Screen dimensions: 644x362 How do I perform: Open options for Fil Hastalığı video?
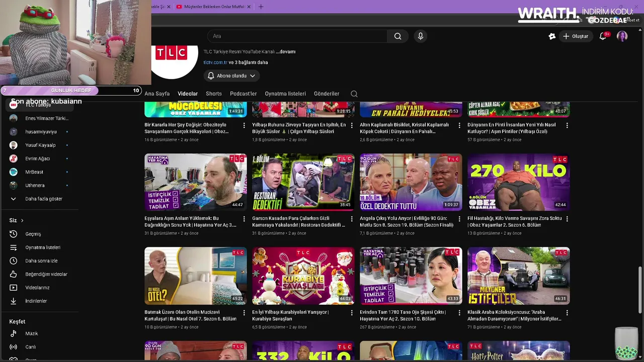pos(567,219)
